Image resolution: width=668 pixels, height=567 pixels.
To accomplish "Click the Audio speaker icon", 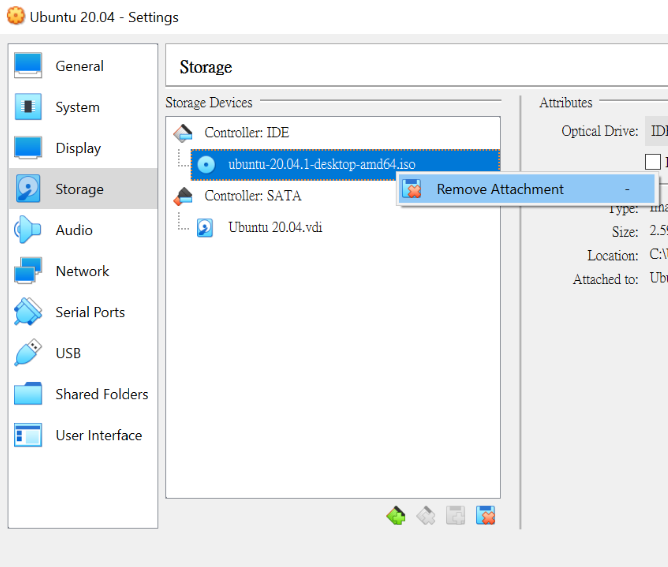I will coord(28,230).
